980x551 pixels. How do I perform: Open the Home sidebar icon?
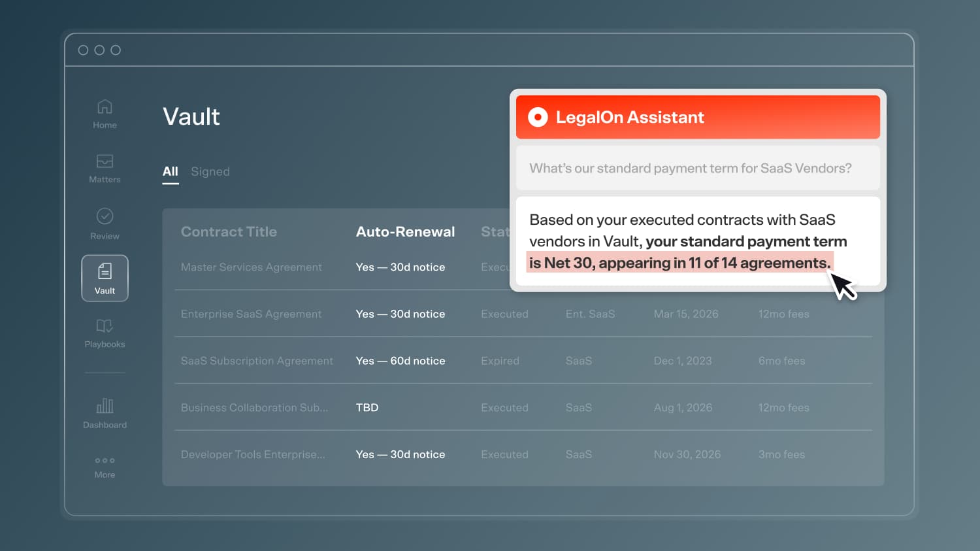point(105,107)
